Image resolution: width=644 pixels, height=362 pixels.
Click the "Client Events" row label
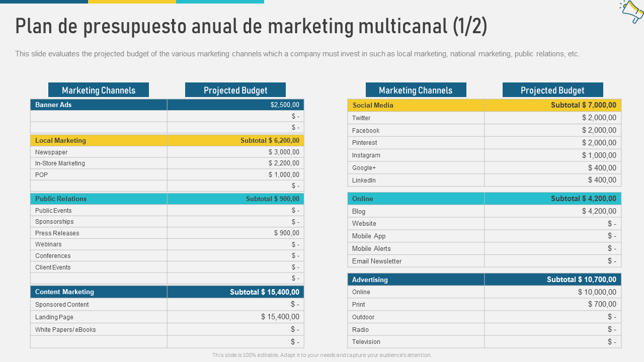pos(53,267)
